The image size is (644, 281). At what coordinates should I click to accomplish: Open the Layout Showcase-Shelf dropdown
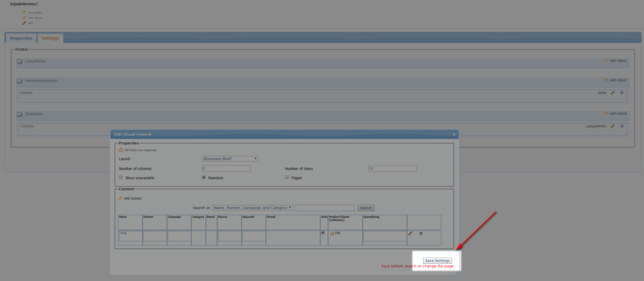230,159
